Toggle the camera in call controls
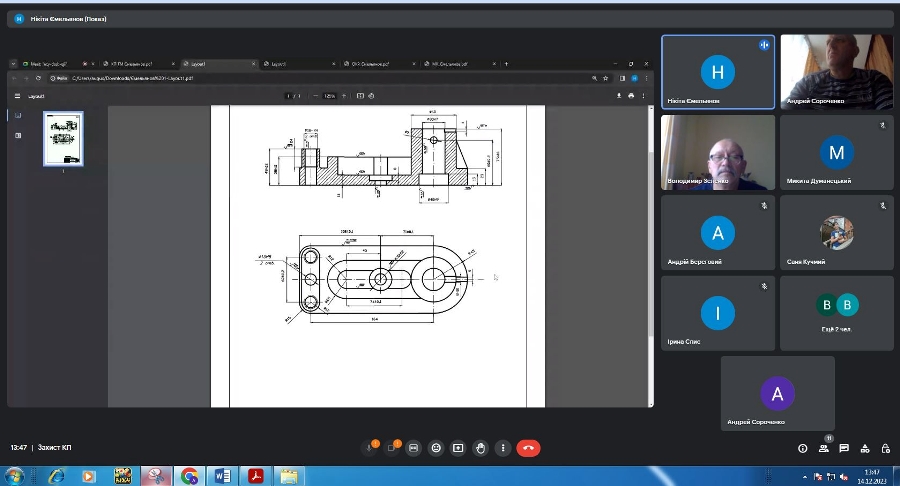The width and height of the screenshot is (900, 486). coord(391,448)
